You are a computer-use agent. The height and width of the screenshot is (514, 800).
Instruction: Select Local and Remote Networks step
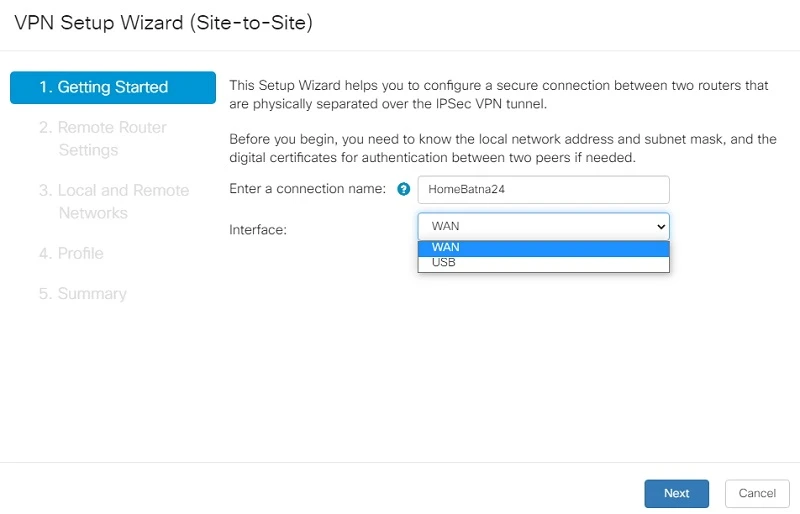114,202
